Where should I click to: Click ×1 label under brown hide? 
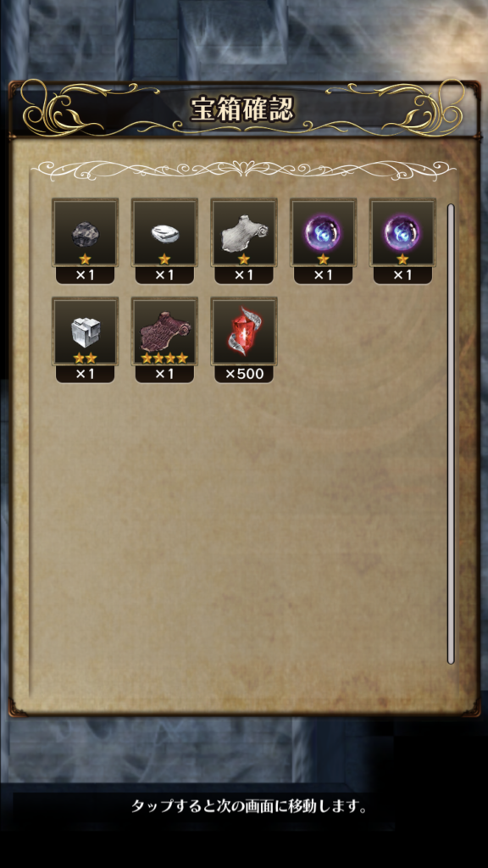164,374
